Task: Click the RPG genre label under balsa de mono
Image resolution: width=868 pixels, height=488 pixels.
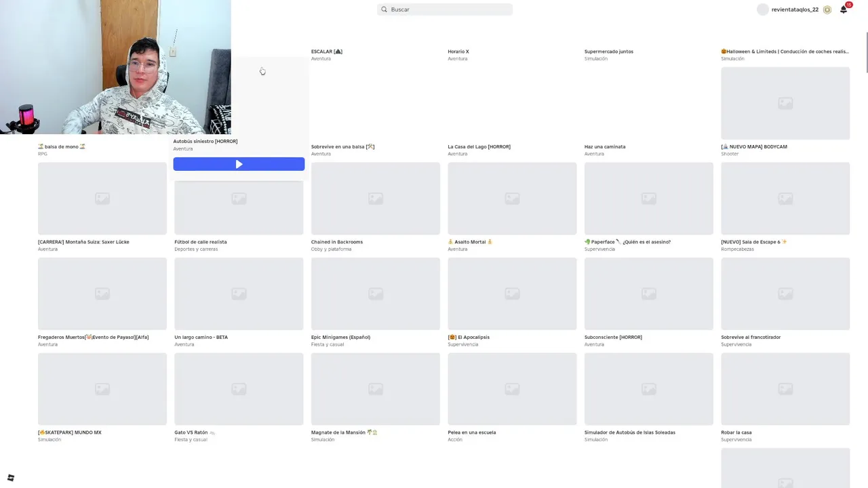Action: pos(43,154)
